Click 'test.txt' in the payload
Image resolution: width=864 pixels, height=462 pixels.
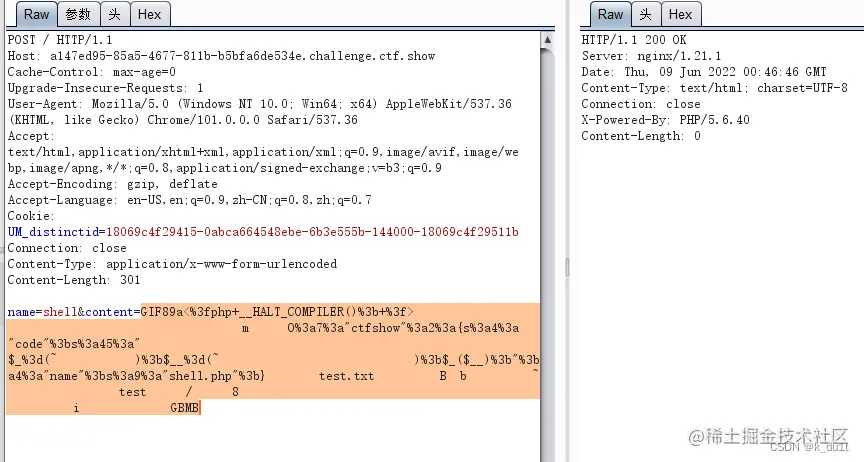tap(346, 376)
